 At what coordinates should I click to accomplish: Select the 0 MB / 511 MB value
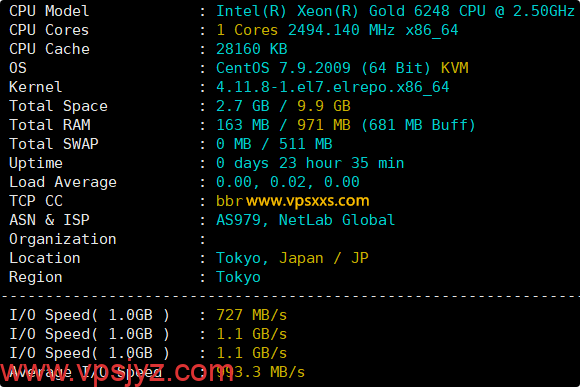274,144
